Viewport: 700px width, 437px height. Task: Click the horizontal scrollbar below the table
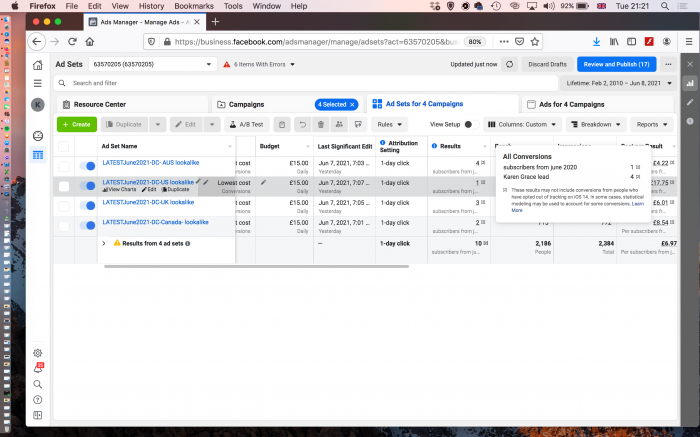[256, 266]
